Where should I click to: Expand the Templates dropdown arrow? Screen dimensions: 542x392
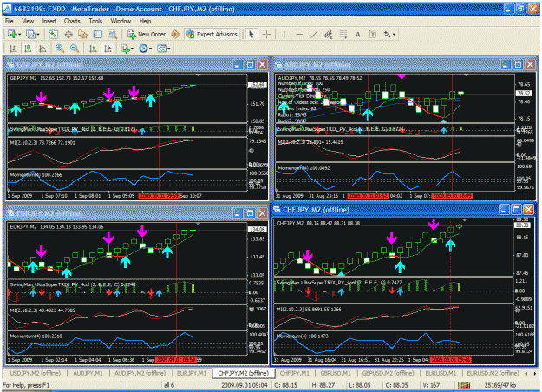(x=169, y=49)
